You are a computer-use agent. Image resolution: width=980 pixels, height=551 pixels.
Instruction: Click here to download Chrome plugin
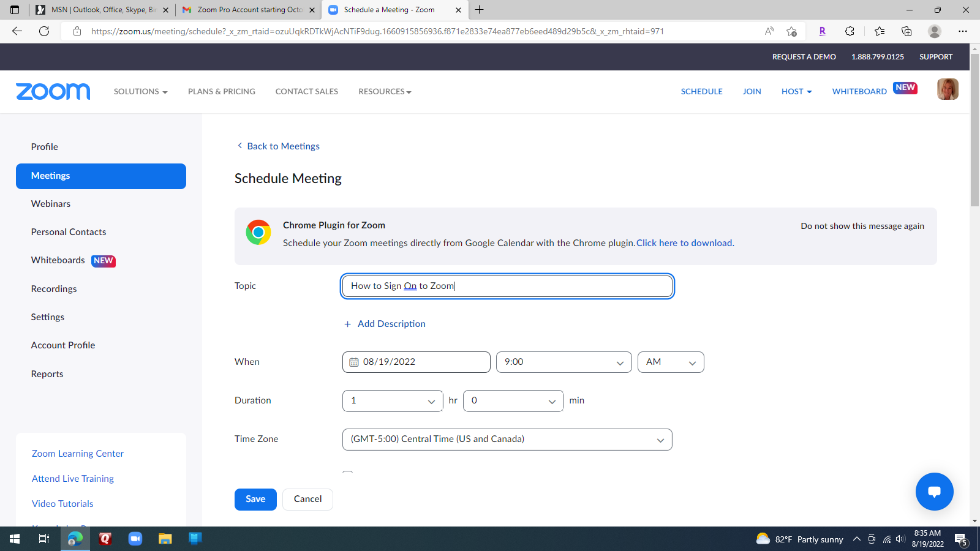pos(684,243)
